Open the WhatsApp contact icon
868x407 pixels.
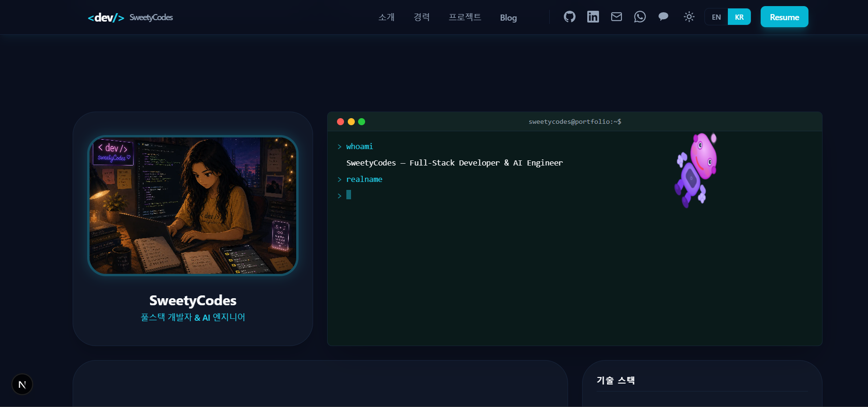point(640,17)
